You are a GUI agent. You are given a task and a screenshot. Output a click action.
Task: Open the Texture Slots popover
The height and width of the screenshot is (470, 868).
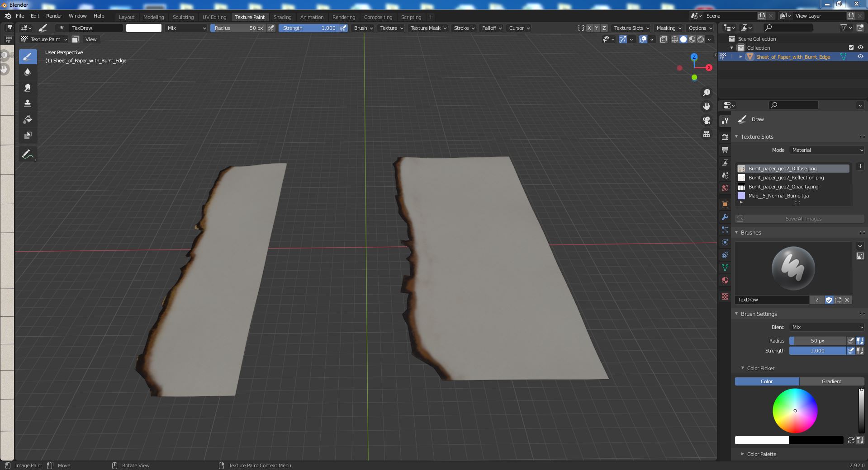pos(631,28)
